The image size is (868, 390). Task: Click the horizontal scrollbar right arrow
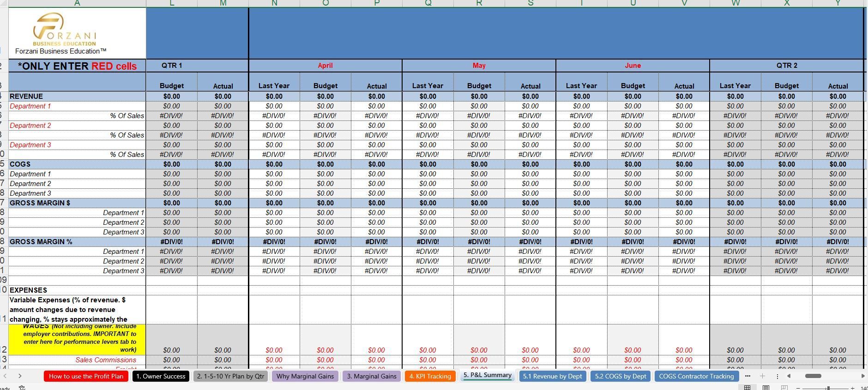pos(863,376)
